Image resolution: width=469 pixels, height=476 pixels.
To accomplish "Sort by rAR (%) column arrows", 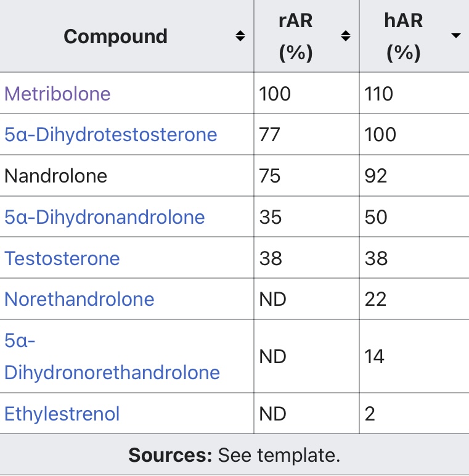I will [346, 36].
